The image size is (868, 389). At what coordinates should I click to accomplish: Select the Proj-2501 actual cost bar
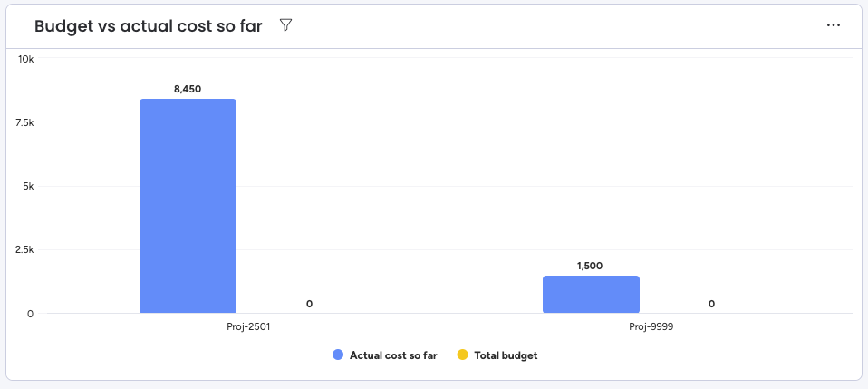(x=188, y=206)
